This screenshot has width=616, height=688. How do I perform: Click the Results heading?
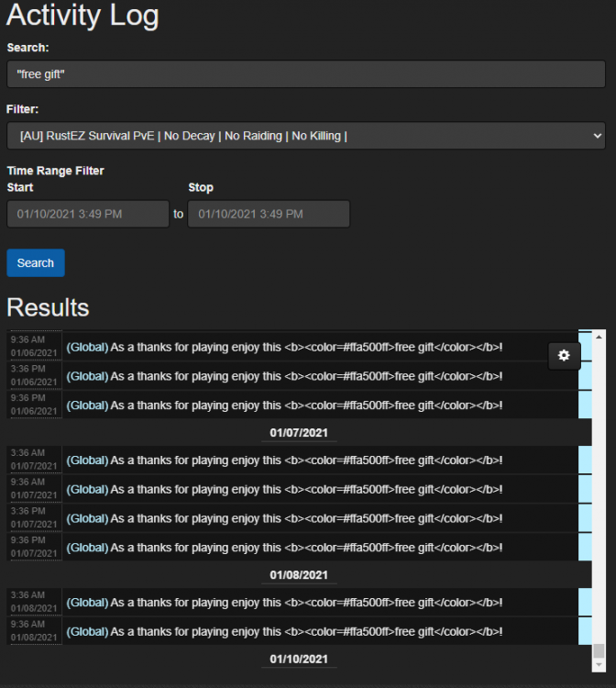(x=48, y=306)
